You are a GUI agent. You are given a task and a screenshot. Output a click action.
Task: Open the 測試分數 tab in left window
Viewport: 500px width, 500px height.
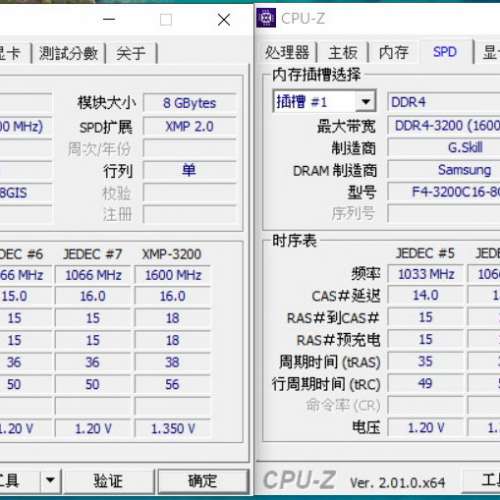pyautogui.click(x=69, y=53)
